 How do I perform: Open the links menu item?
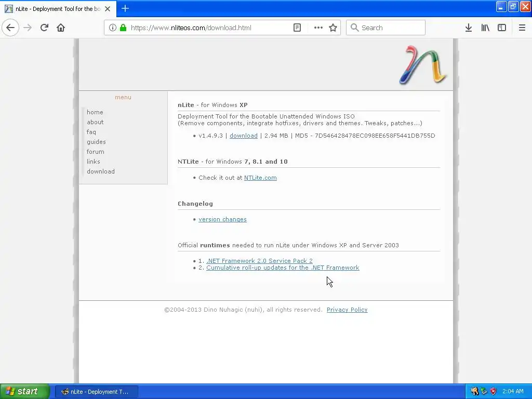click(94, 162)
